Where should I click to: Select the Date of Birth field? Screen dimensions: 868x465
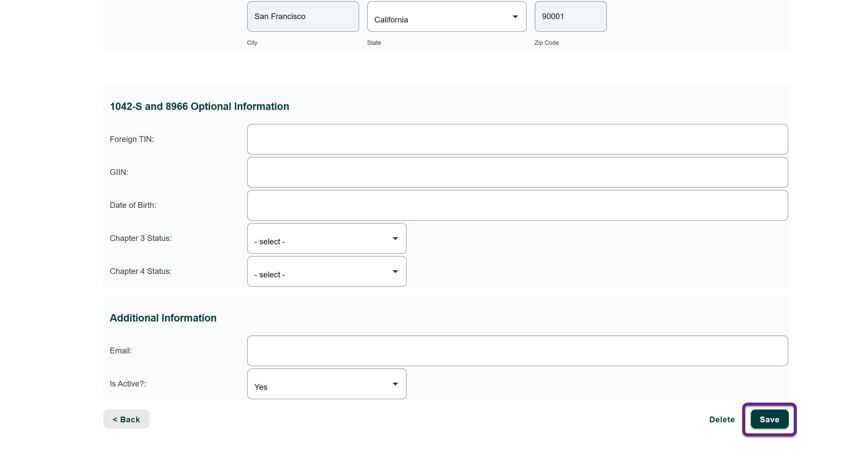517,205
